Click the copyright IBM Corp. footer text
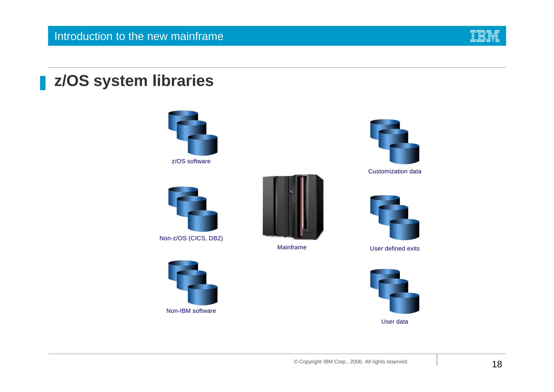The height and width of the screenshot is (392, 554). (x=351, y=362)
